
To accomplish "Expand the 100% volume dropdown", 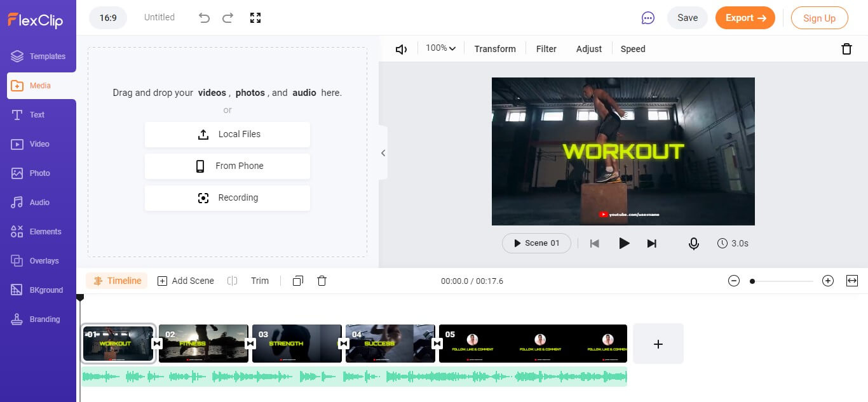I will pyautogui.click(x=441, y=48).
